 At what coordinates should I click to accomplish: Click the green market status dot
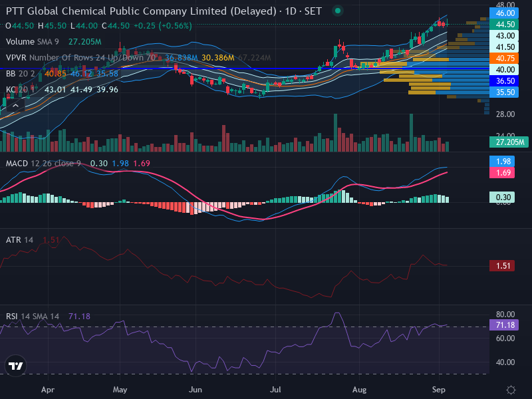click(338, 11)
